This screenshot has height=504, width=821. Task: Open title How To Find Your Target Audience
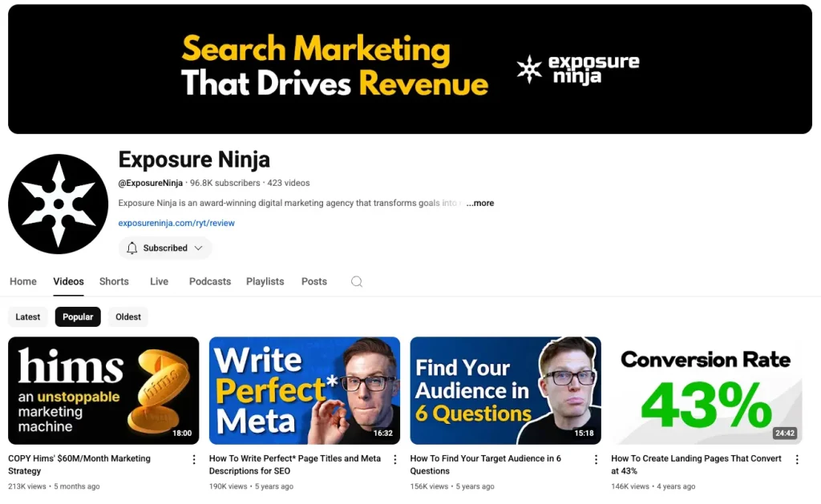tap(485, 465)
